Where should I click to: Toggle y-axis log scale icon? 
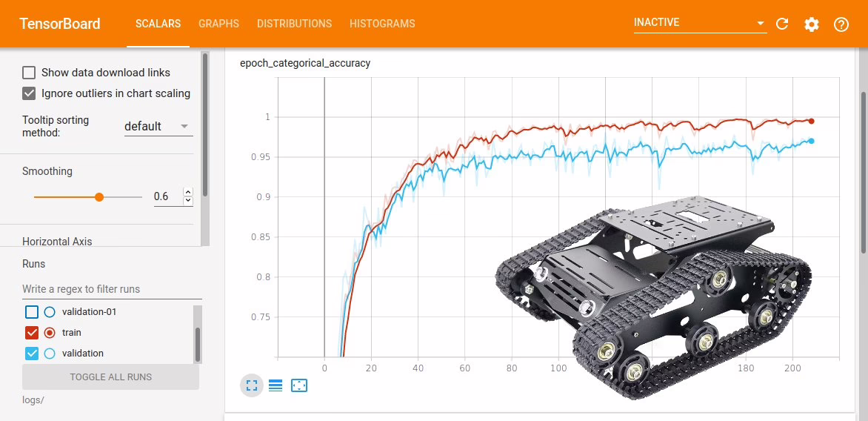coord(276,385)
